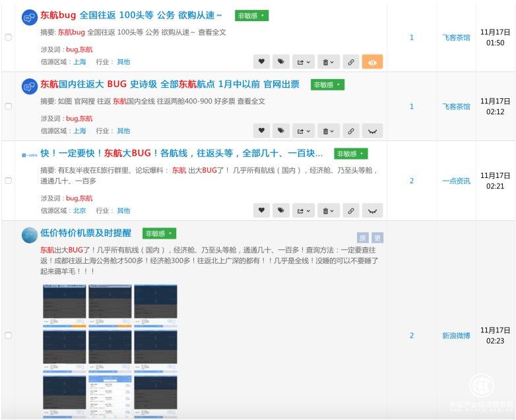Toggle orange eye icon in first row

click(373, 62)
